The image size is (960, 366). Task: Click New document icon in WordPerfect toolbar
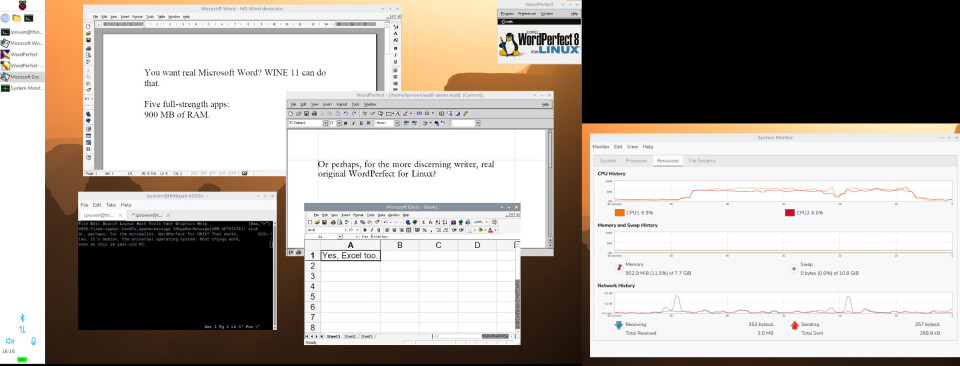pos(291,113)
